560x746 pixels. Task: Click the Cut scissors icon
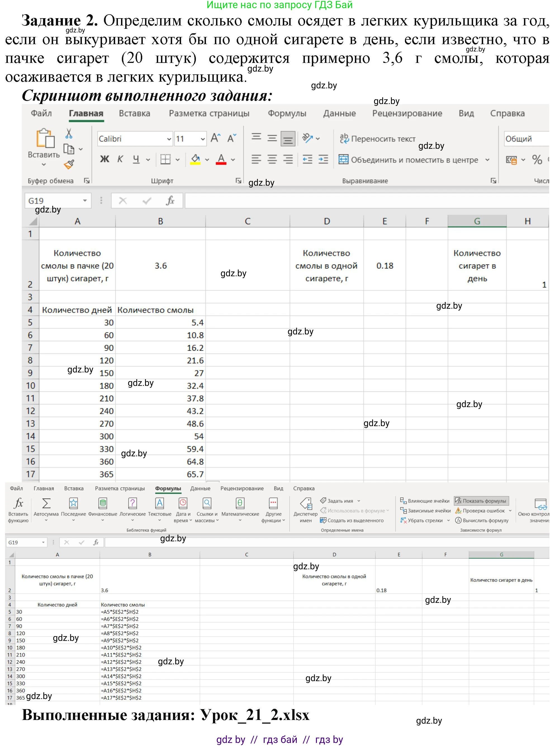click(69, 134)
